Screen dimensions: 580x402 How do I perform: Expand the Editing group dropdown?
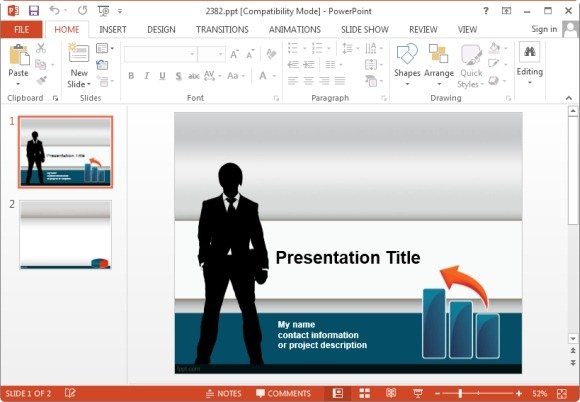(x=530, y=82)
